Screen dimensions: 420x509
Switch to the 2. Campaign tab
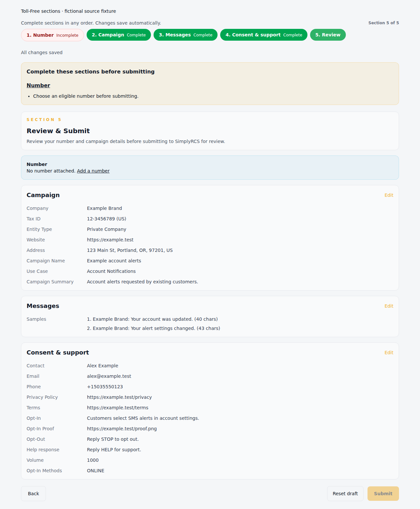(x=119, y=35)
